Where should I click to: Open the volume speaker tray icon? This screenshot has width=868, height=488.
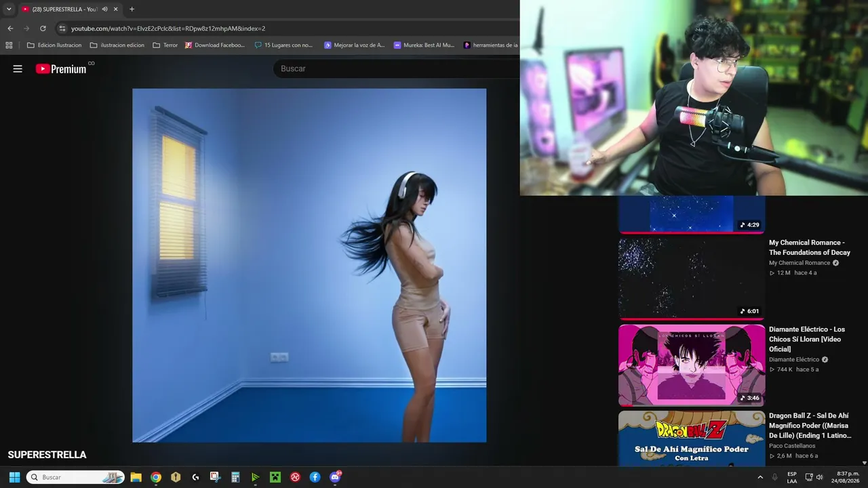tap(819, 477)
